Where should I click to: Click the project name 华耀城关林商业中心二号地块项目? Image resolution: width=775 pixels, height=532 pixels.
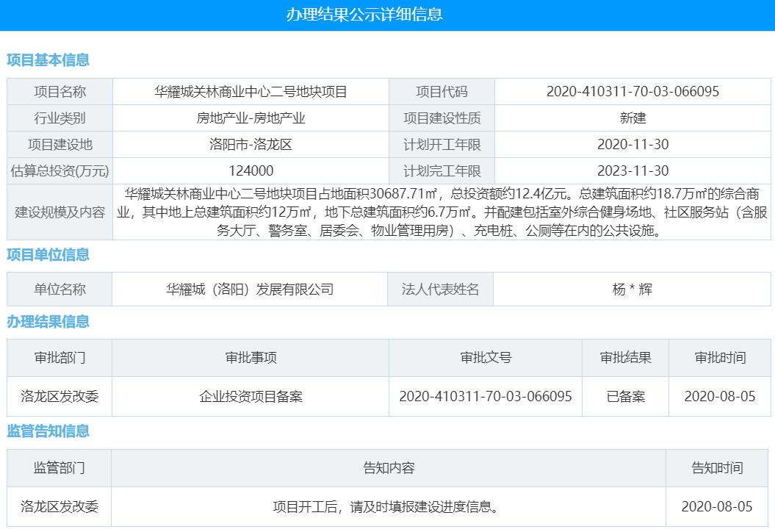coord(250,91)
